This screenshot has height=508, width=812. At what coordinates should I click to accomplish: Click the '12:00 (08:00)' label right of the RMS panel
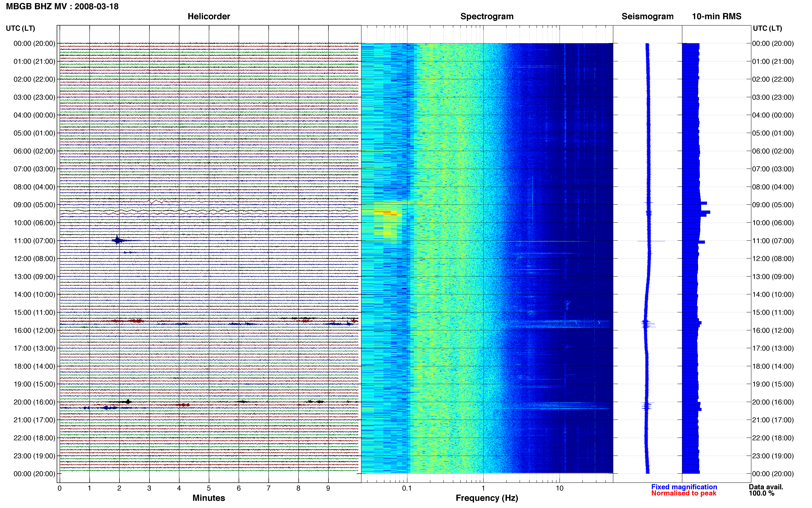pyautogui.click(x=773, y=259)
